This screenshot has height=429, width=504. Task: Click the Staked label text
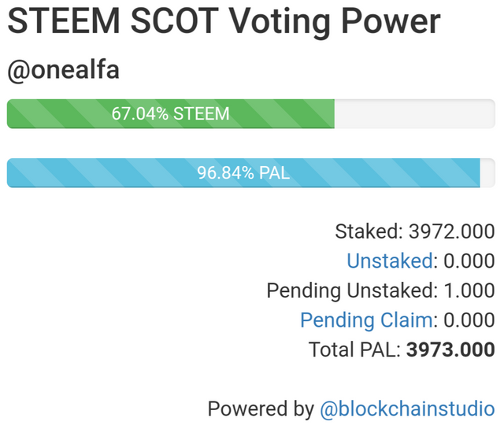[x=369, y=231]
